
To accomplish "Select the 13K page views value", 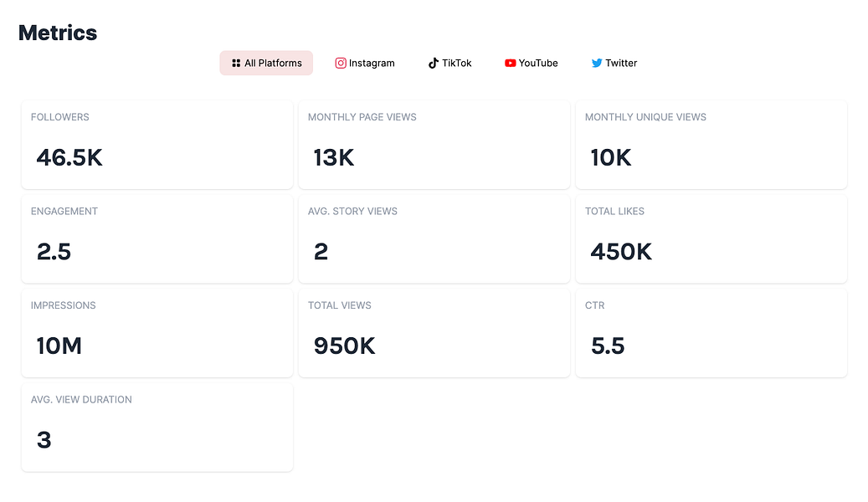I will 334,158.
